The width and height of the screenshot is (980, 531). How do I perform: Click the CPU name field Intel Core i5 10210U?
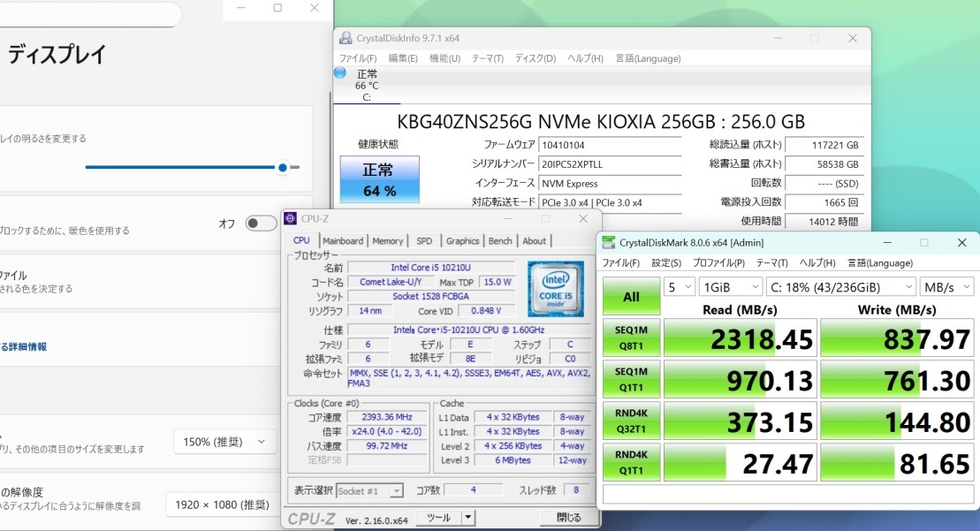(x=430, y=268)
